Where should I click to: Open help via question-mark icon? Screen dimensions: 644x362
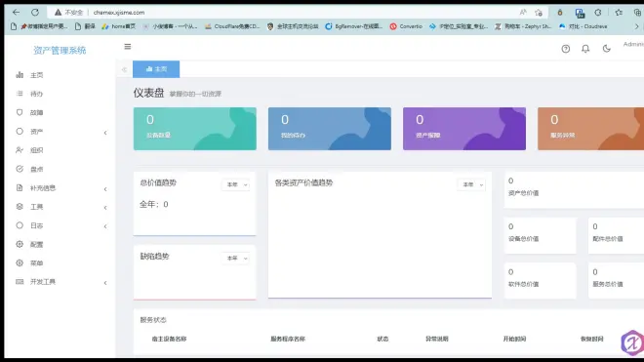coord(566,49)
